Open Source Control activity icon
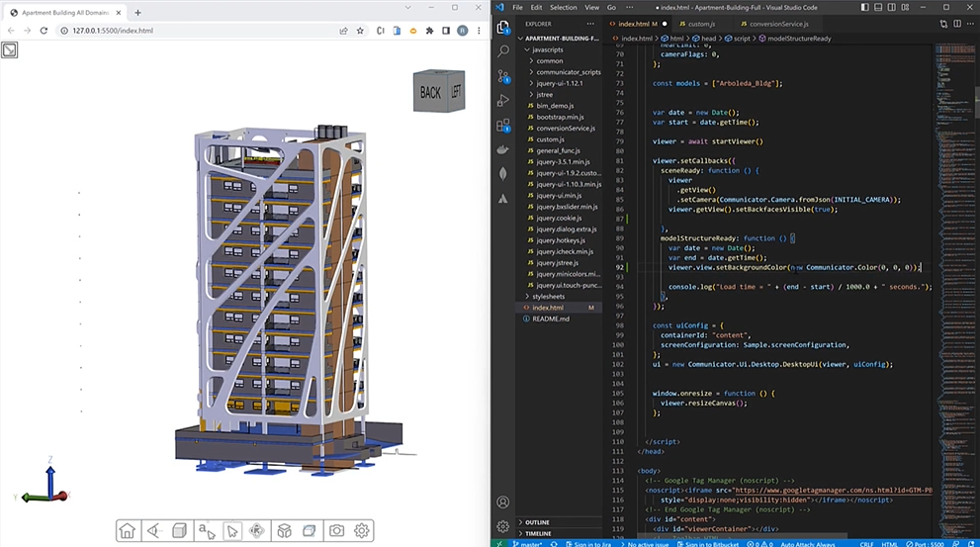 (x=503, y=75)
